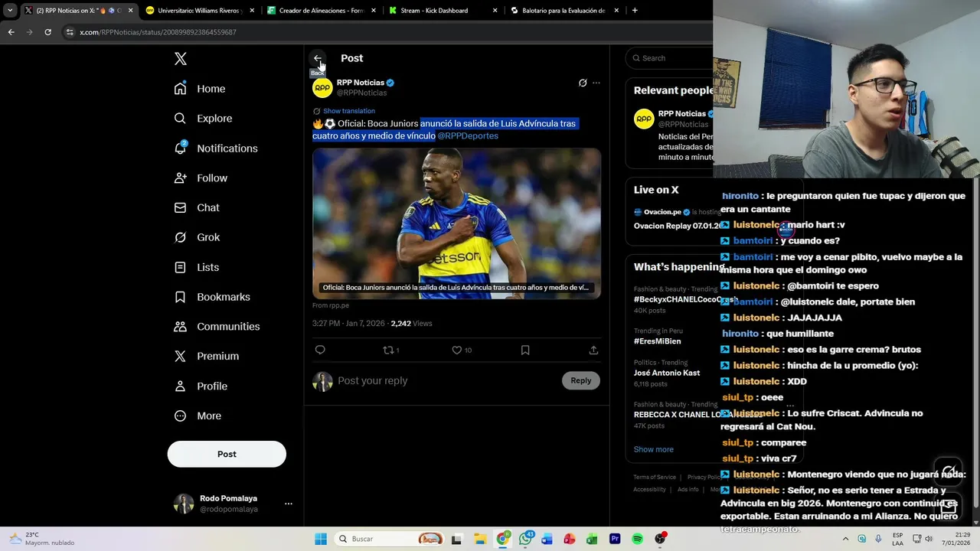
Task: Open Grok in the sidebar
Action: [x=197, y=237]
